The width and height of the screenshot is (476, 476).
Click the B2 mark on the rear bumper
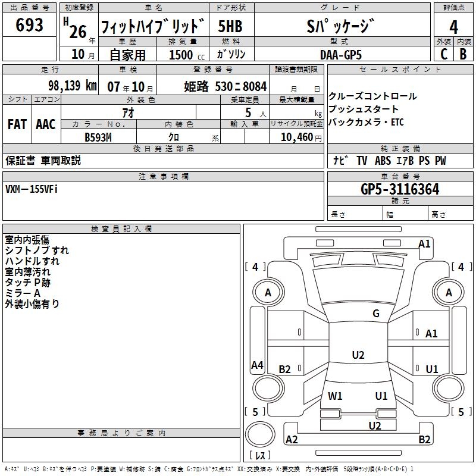tap(424, 439)
